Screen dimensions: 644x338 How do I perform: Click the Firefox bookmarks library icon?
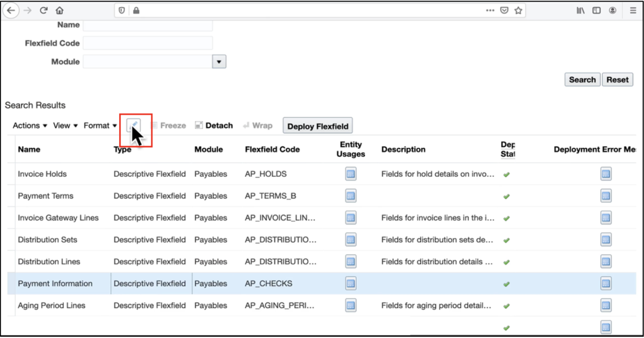click(580, 10)
